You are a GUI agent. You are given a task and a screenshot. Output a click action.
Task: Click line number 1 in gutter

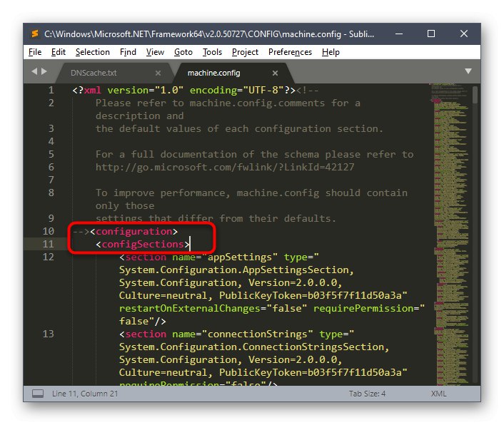coord(51,90)
